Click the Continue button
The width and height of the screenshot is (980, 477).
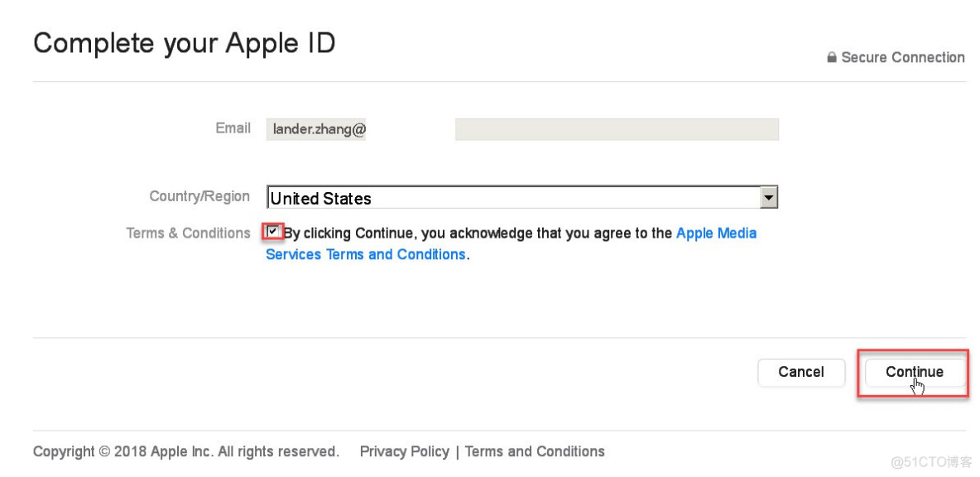(915, 372)
